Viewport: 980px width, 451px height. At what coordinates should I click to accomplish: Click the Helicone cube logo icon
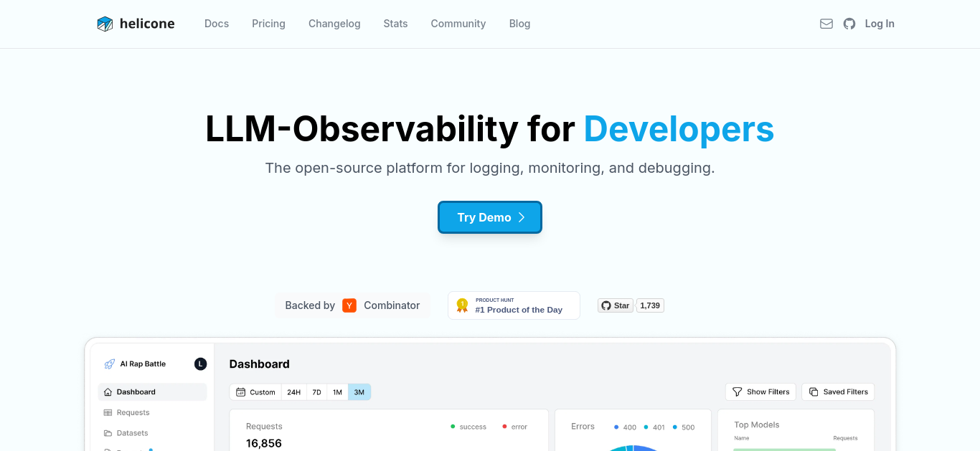(x=105, y=24)
